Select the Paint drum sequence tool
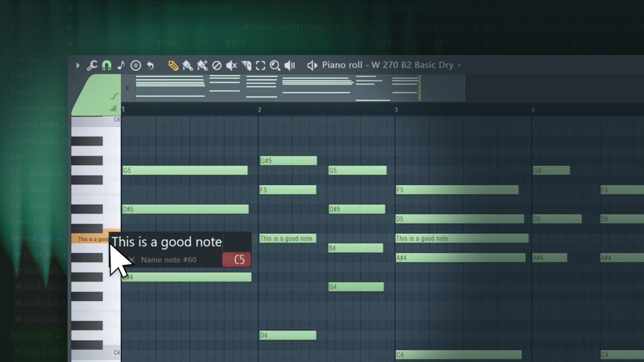Screen dimensions: 644x362 point(202,65)
